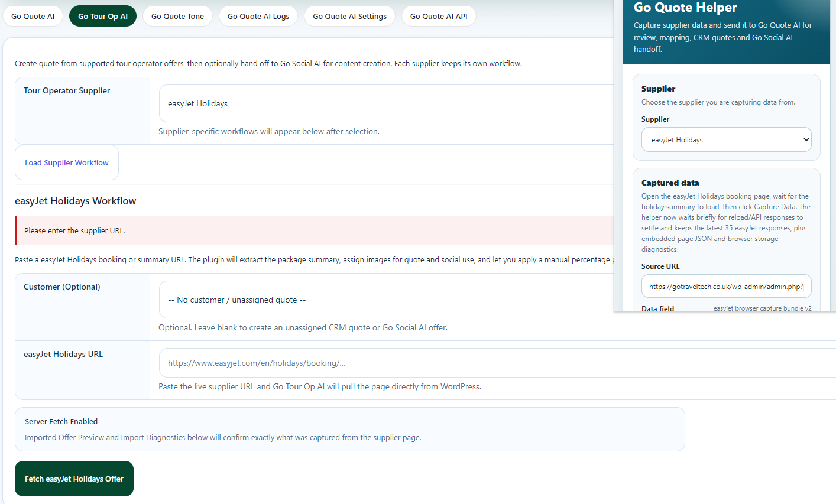836x504 pixels.
Task: Click the 'easyJet Holidays Workflow' heading
Action: 75,201
